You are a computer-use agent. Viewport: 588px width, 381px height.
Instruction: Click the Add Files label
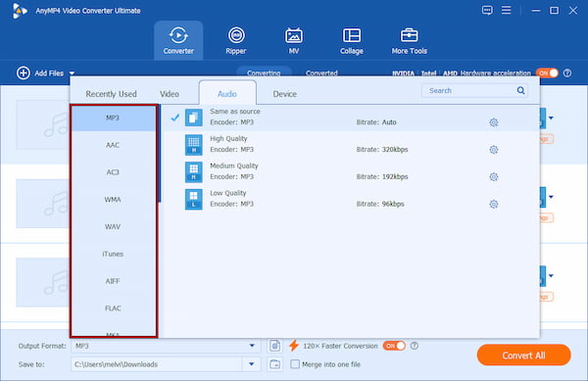[49, 73]
